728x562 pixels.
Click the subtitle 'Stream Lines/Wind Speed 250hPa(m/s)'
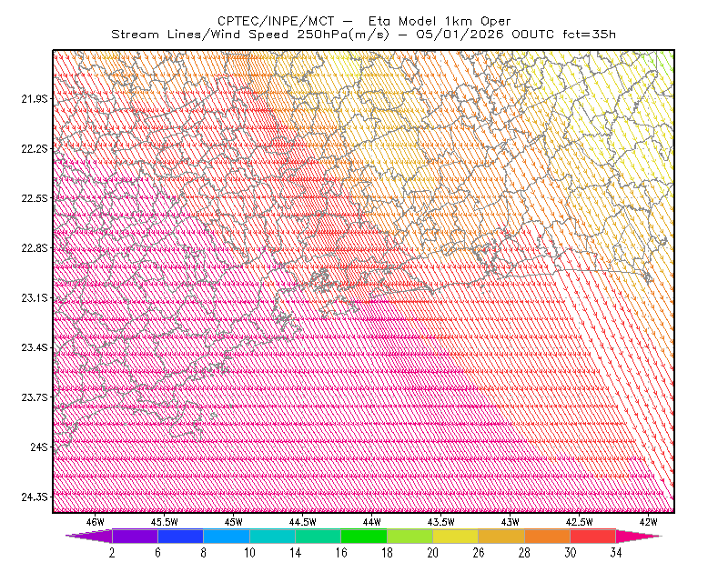tap(249, 35)
